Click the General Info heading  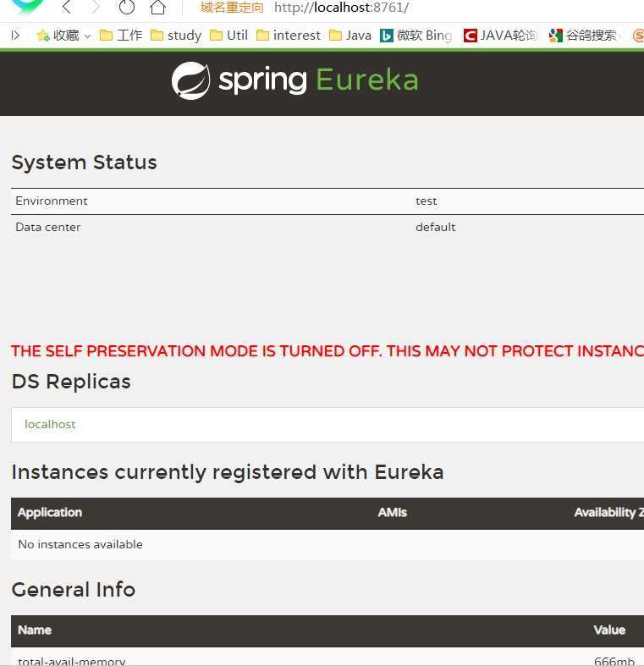[74, 590]
